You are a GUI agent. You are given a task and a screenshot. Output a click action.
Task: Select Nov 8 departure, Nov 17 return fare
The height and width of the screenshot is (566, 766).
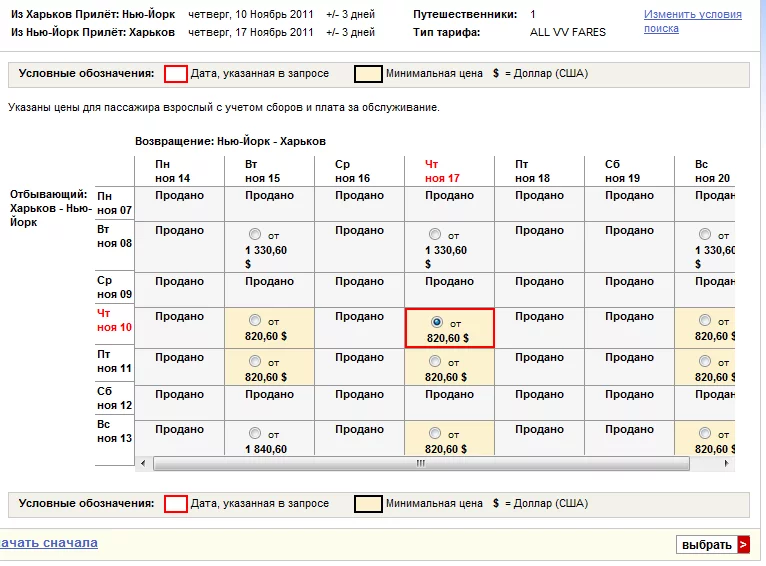coord(435,235)
